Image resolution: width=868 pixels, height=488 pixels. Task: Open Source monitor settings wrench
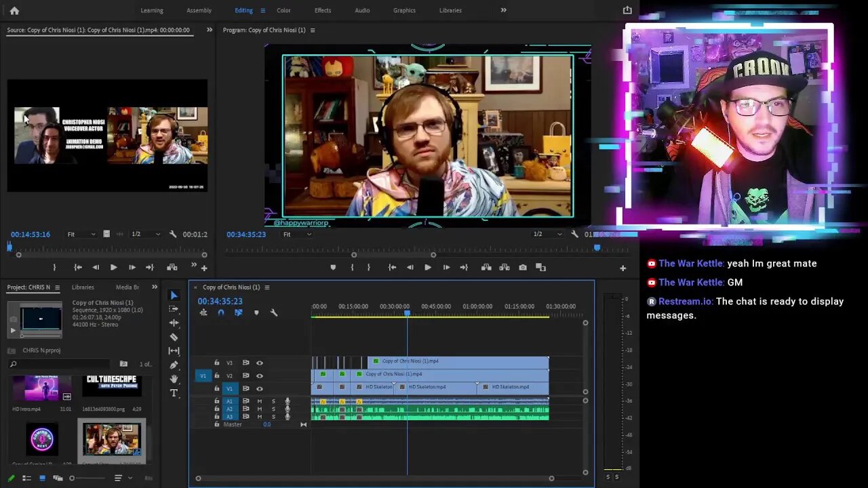point(173,235)
